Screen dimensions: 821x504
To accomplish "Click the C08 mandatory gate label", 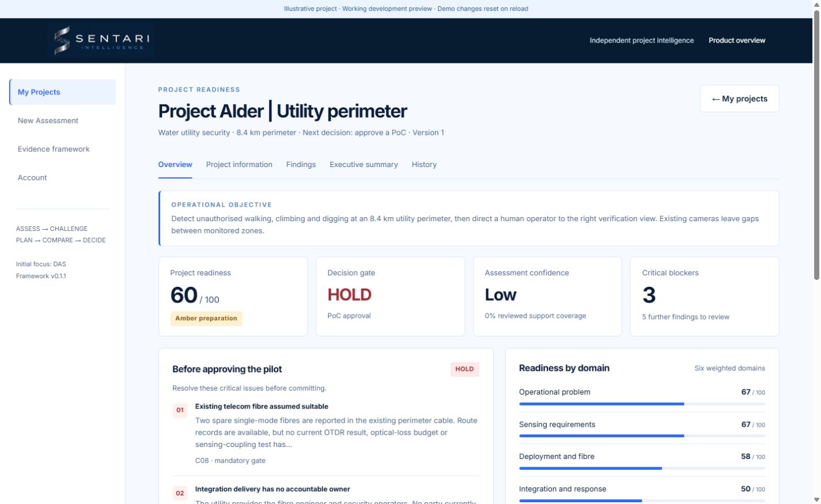I will 230,461.
